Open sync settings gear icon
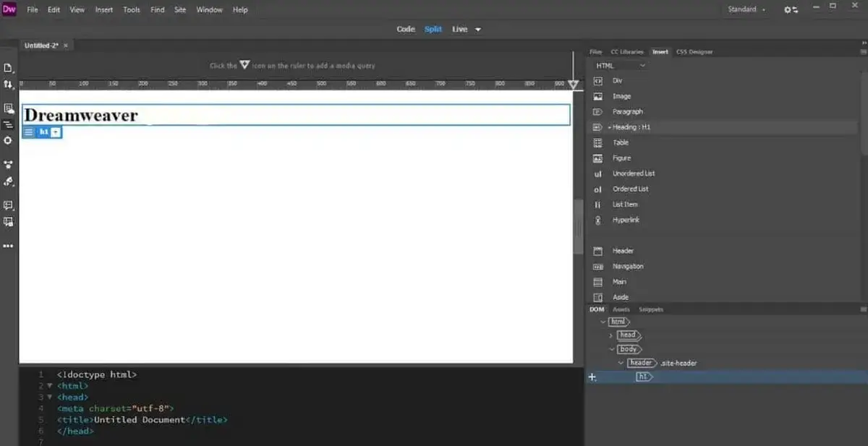 791,9
